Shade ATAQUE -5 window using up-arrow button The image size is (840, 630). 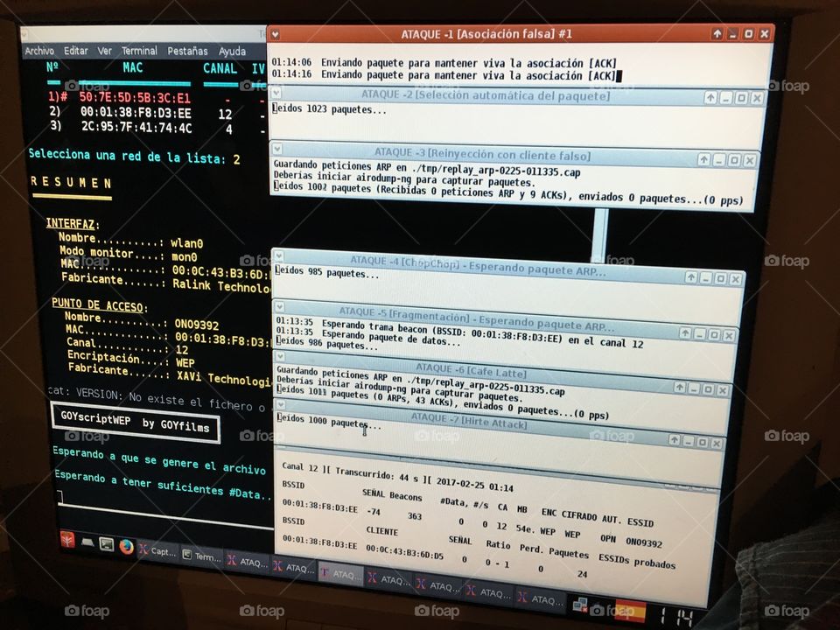click(x=684, y=334)
